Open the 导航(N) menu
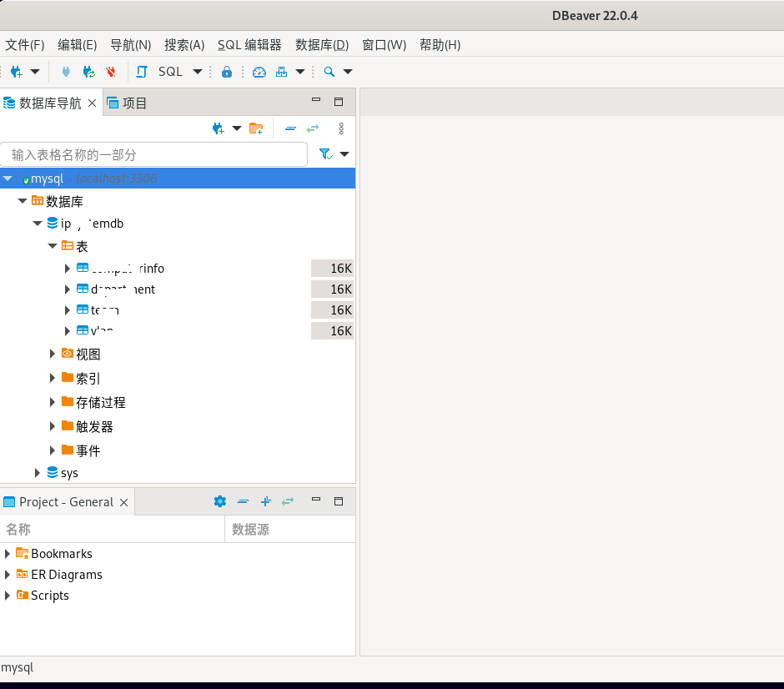The height and width of the screenshot is (689, 784). pos(130,45)
